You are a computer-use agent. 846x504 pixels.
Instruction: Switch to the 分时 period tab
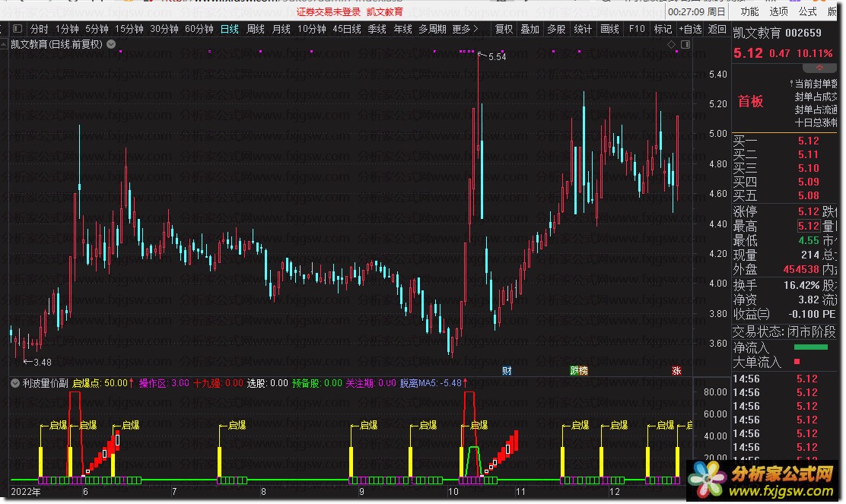[39, 29]
